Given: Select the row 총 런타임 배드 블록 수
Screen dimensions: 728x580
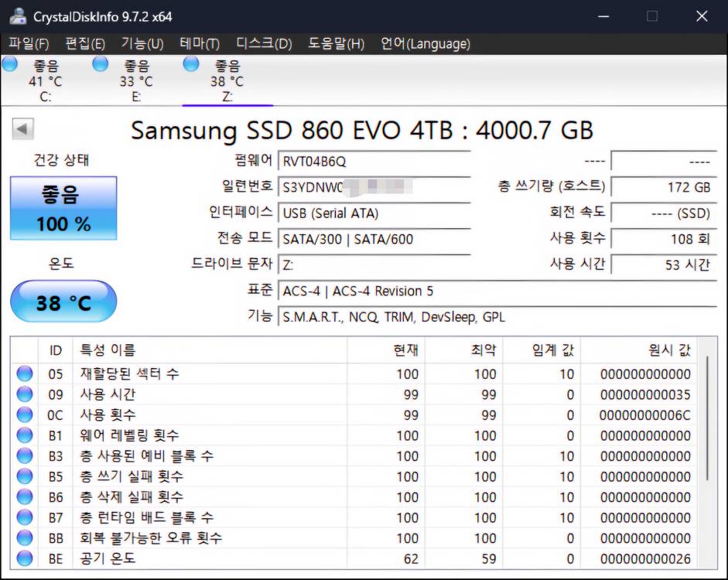Looking at the screenshot, I should coord(354,517).
